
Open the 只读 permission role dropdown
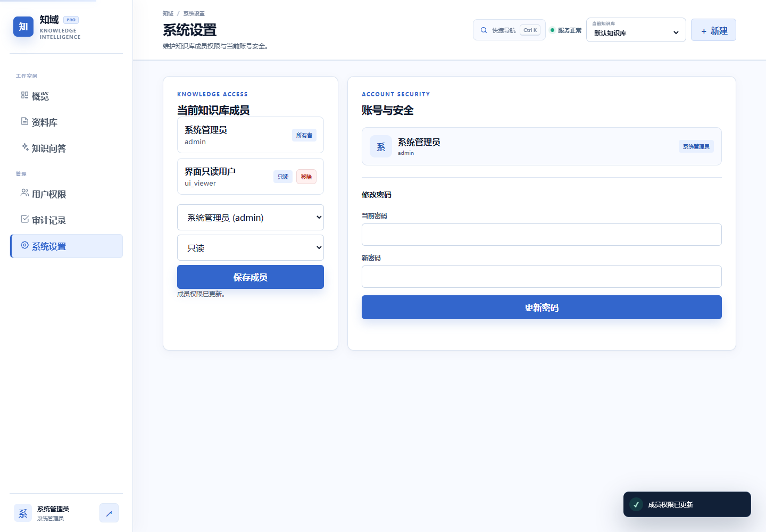[x=251, y=247]
